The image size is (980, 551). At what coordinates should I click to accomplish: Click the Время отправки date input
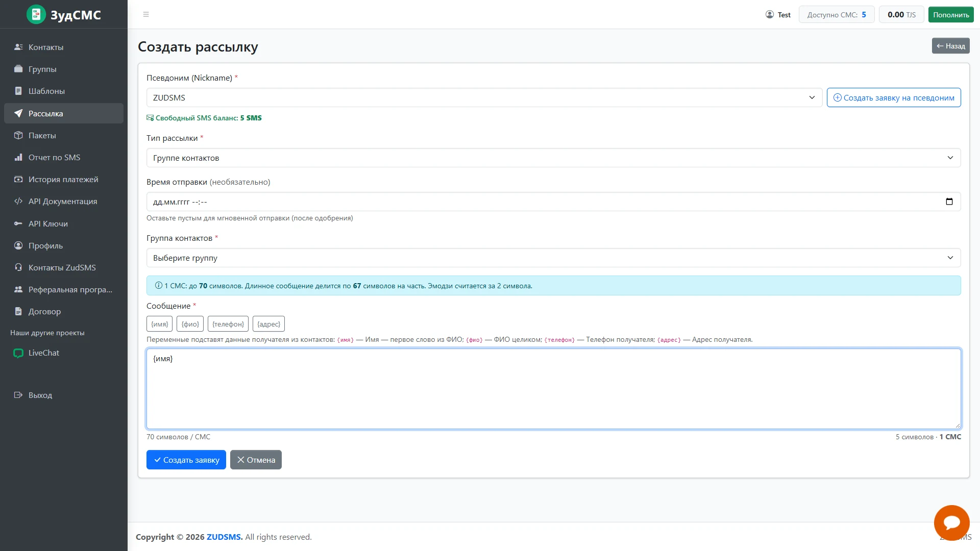553,202
